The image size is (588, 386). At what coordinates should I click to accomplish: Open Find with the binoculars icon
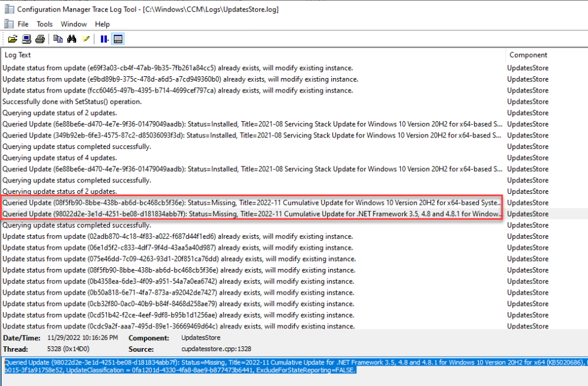point(72,39)
